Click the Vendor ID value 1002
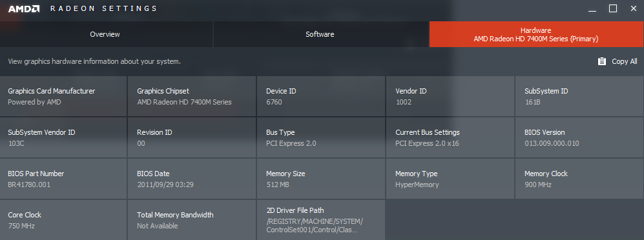Viewport: 644px width, 240px height. pos(403,102)
